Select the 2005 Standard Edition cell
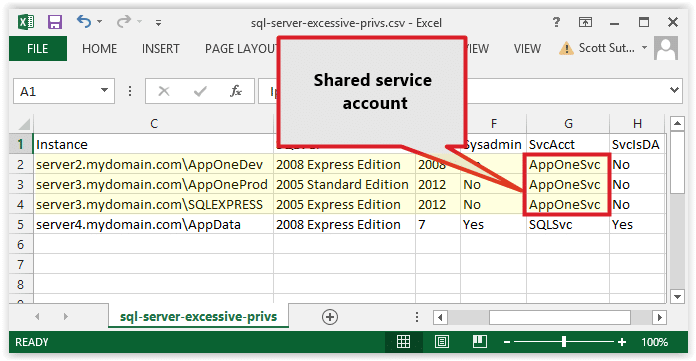Screen dimensions: 696x361 344,184
